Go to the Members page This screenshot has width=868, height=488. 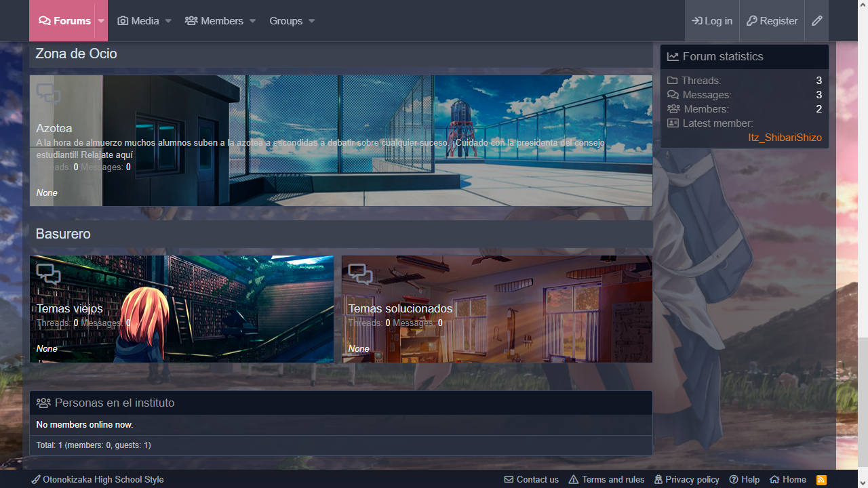tap(214, 21)
